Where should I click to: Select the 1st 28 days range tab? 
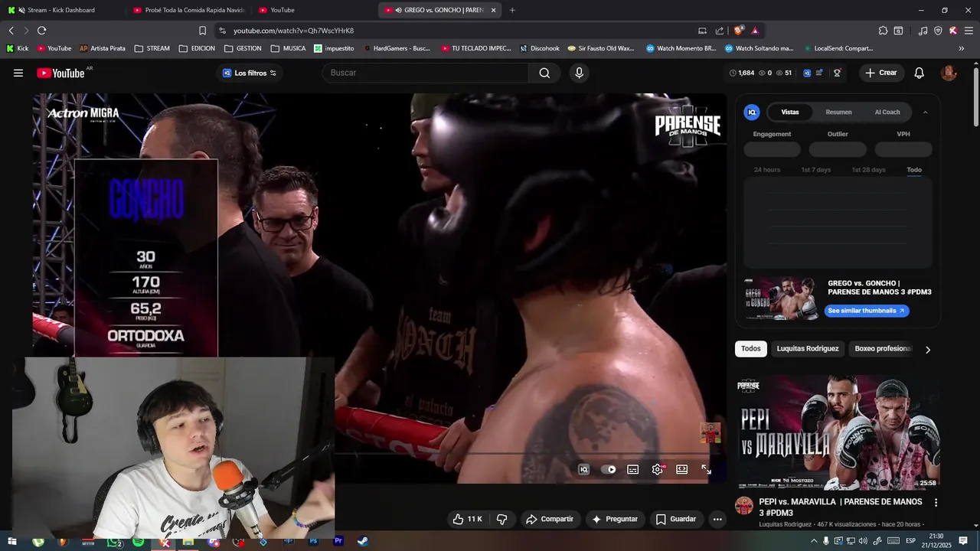coord(868,170)
